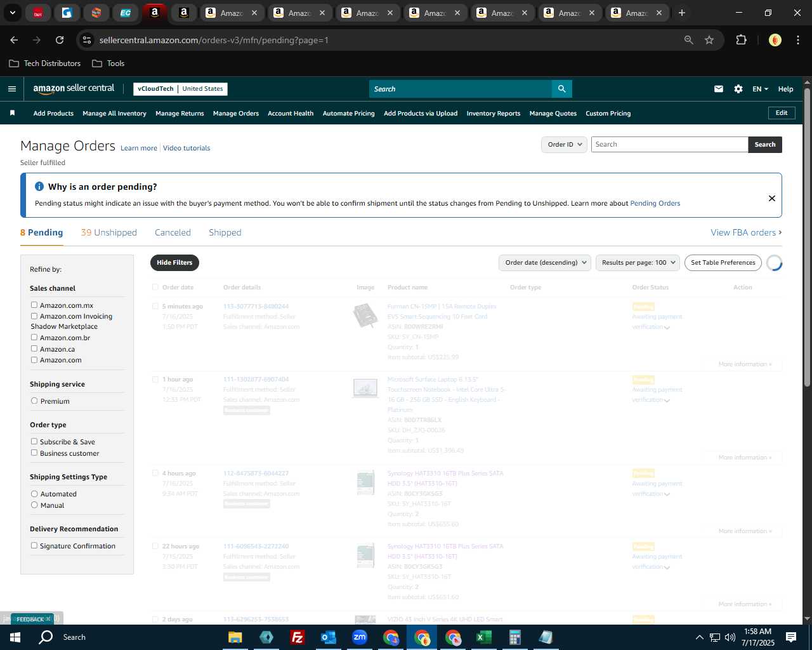Expand the View FBA orders chevron link
Viewport: 812px width, 650px height.
746,233
